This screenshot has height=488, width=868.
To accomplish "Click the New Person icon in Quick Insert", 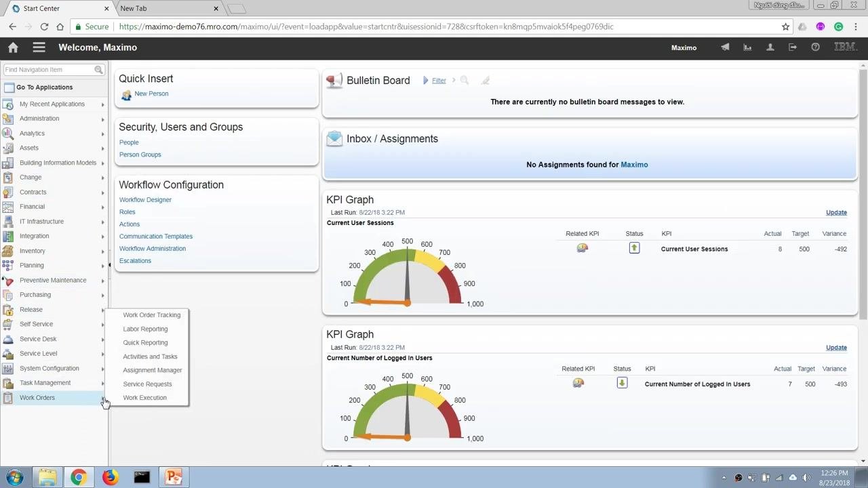I will (x=126, y=95).
